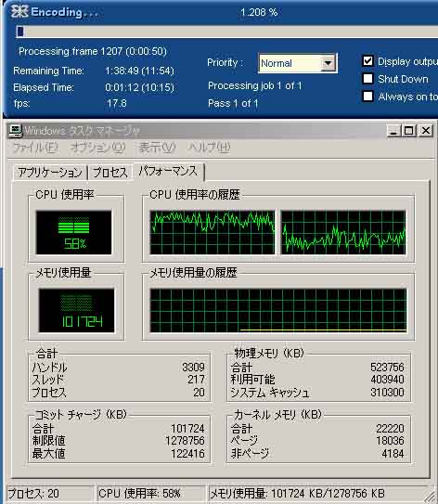Switch to the プロセス tab
This screenshot has height=504, width=438.
click(110, 173)
